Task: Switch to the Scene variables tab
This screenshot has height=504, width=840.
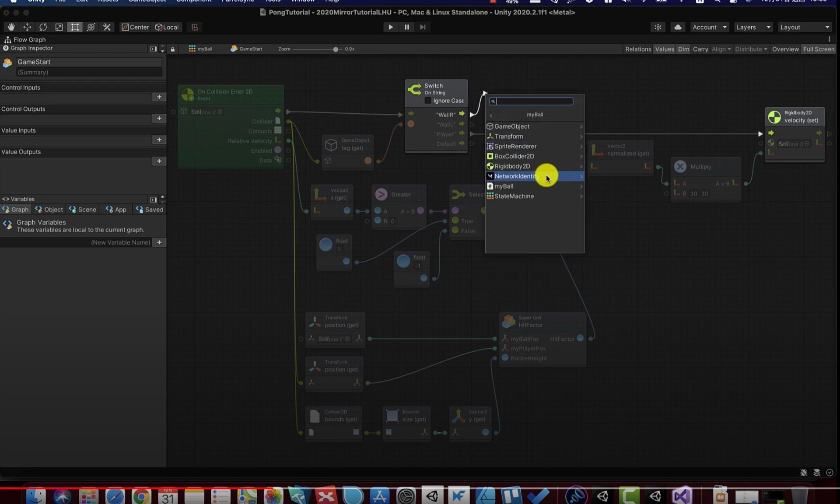Action: coord(83,210)
